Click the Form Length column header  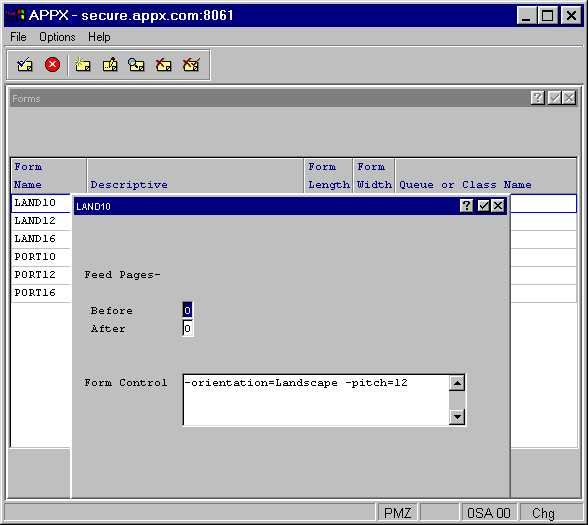[329, 176]
